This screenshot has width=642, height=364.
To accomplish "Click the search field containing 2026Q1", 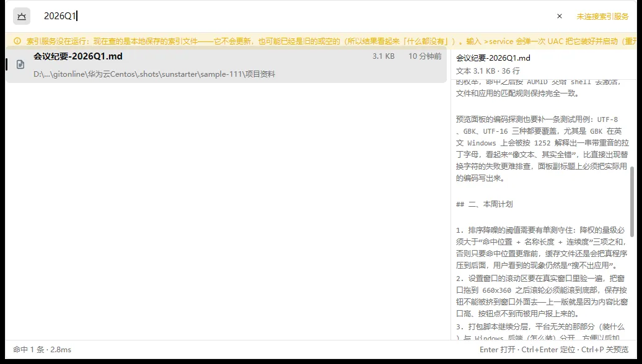I will [295, 16].
